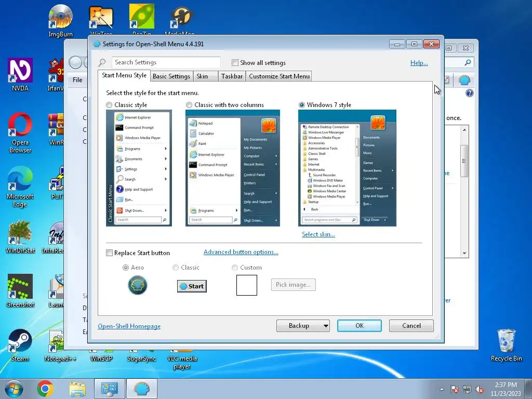This screenshot has height=399, width=532.
Task: Open Greenshot desktop shortcut
Action: 20,291
